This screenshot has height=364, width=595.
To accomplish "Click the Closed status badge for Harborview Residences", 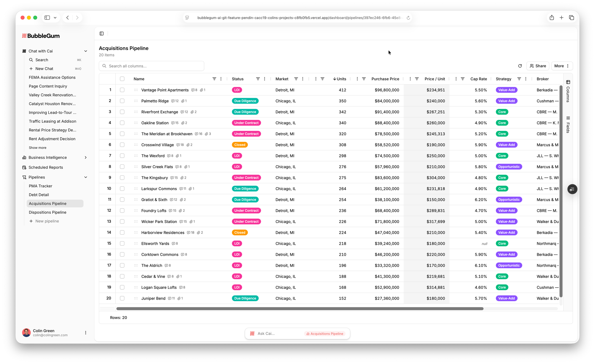I will (240, 233).
